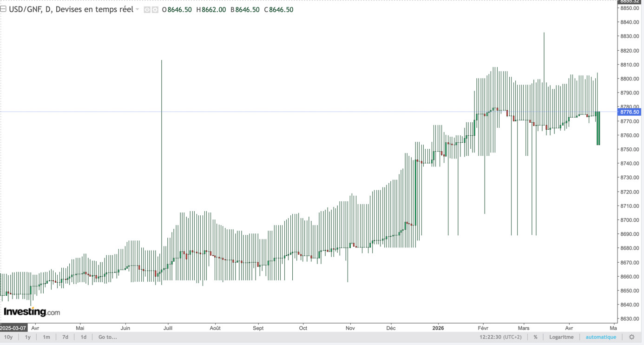Select the 1y time range
Screen dimensions: 644x345
tap(28, 337)
